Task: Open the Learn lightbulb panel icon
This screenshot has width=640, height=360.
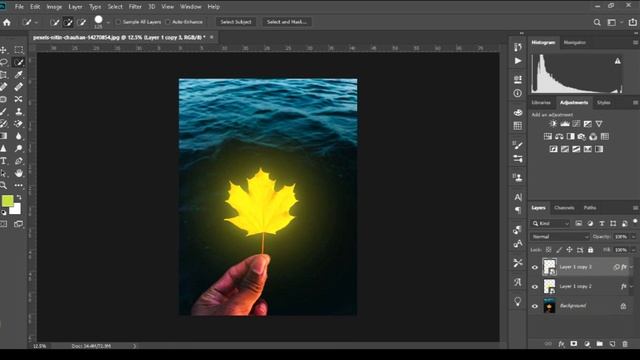Action: click(518, 302)
